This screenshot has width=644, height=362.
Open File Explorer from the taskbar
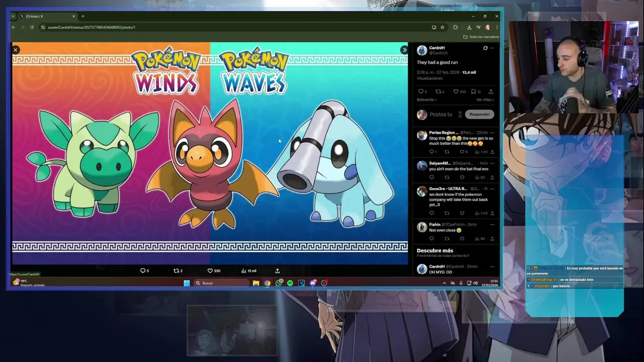click(256, 283)
